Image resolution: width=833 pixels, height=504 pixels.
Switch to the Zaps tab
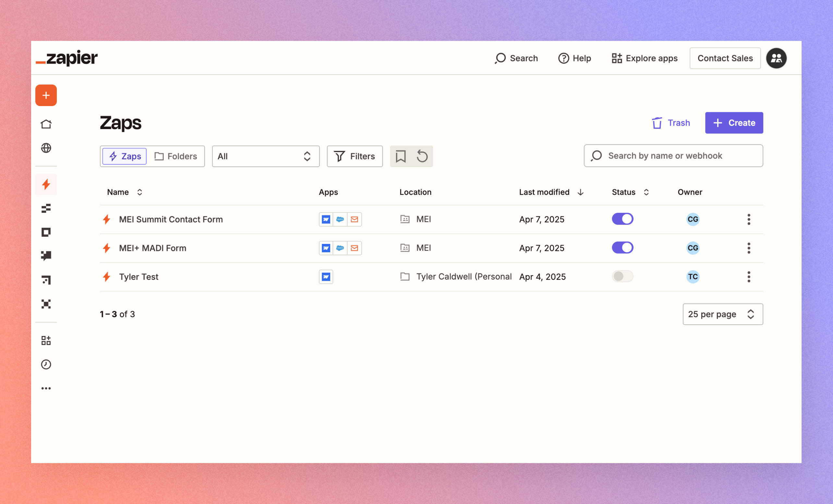(125, 156)
